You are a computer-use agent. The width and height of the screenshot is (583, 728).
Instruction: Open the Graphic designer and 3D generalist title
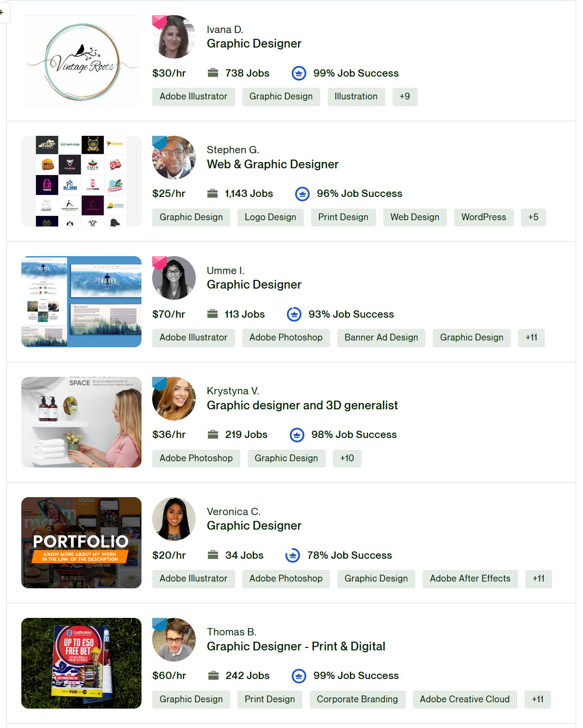point(302,405)
